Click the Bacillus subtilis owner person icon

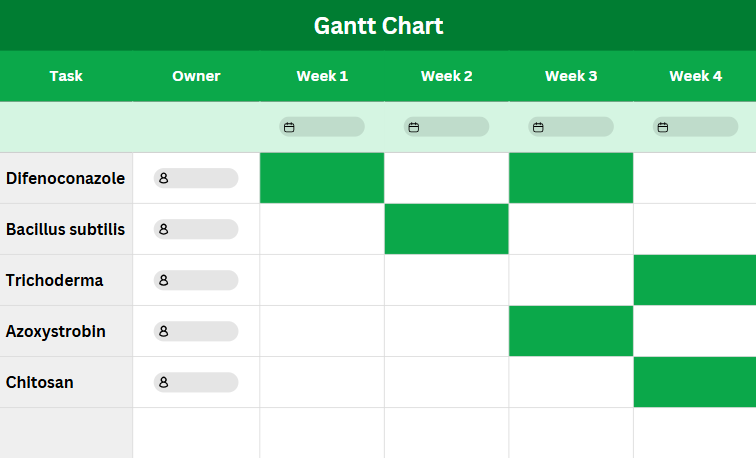[163, 229]
